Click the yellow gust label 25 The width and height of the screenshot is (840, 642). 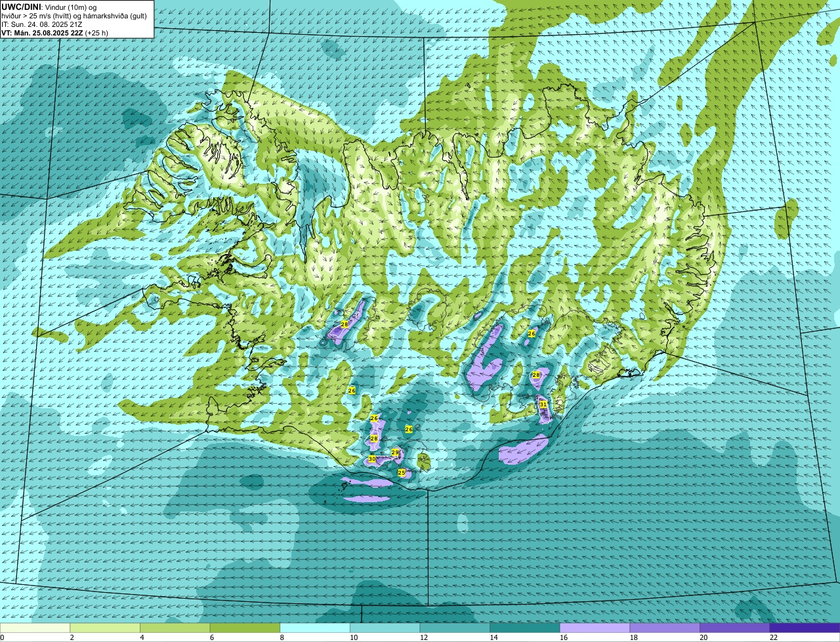[x=402, y=472]
